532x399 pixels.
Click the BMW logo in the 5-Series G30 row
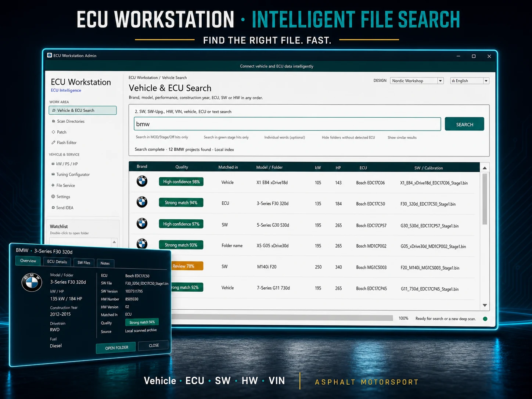click(142, 223)
